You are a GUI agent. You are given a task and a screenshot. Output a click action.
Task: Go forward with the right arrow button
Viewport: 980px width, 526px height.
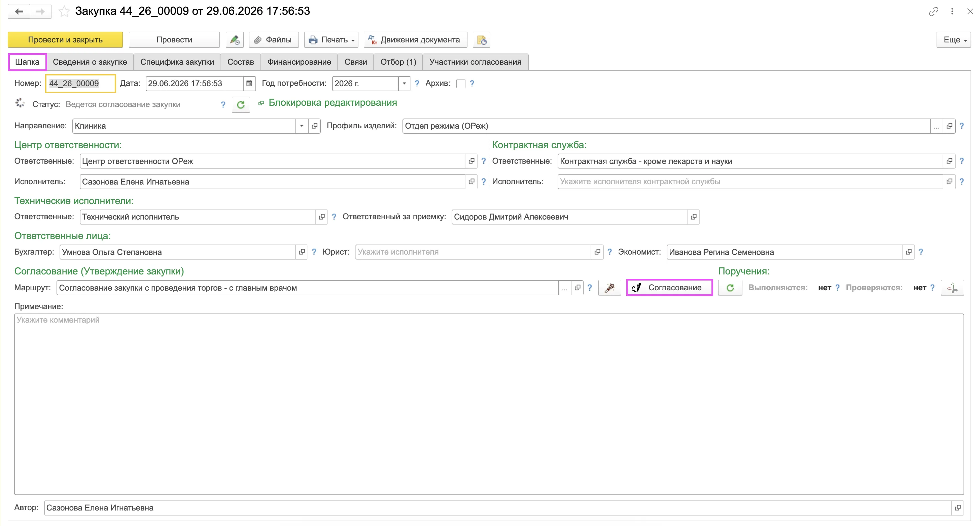tap(40, 11)
